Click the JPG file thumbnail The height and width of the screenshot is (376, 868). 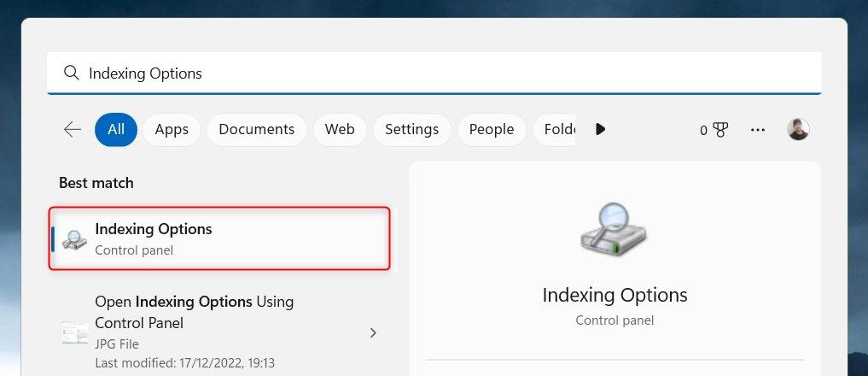point(75,332)
